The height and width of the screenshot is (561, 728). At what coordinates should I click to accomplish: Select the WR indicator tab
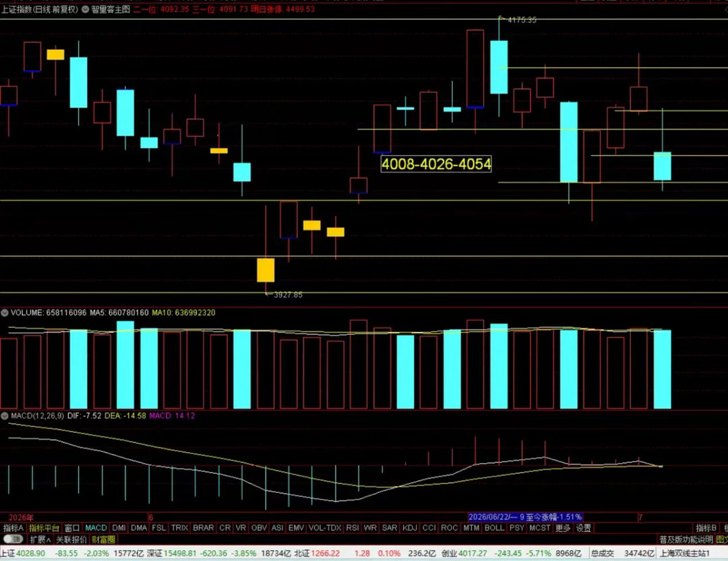click(x=370, y=528)
